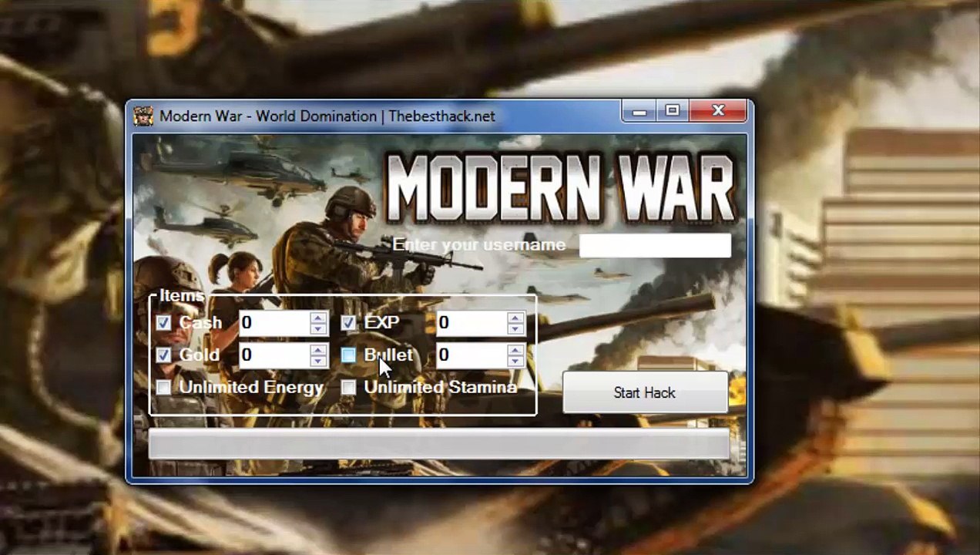Increase the EXP value with up arrow

pyautogui.click(x=515, y=318)
